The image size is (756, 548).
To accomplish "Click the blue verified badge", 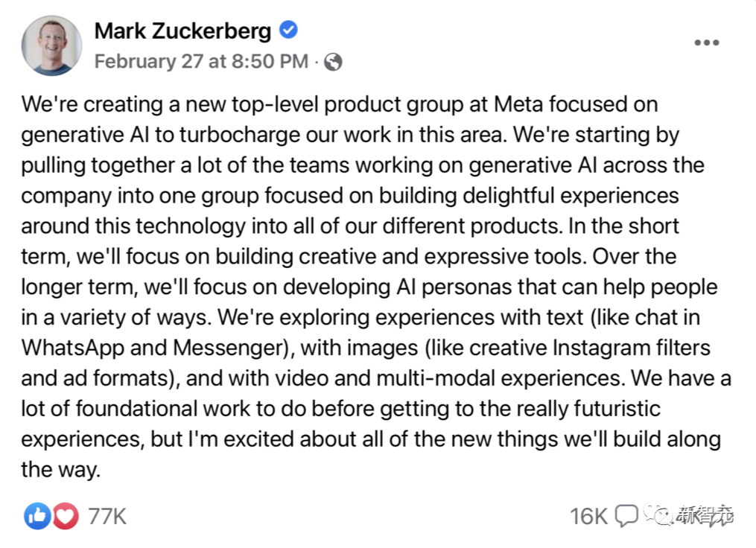I will 289,31.
